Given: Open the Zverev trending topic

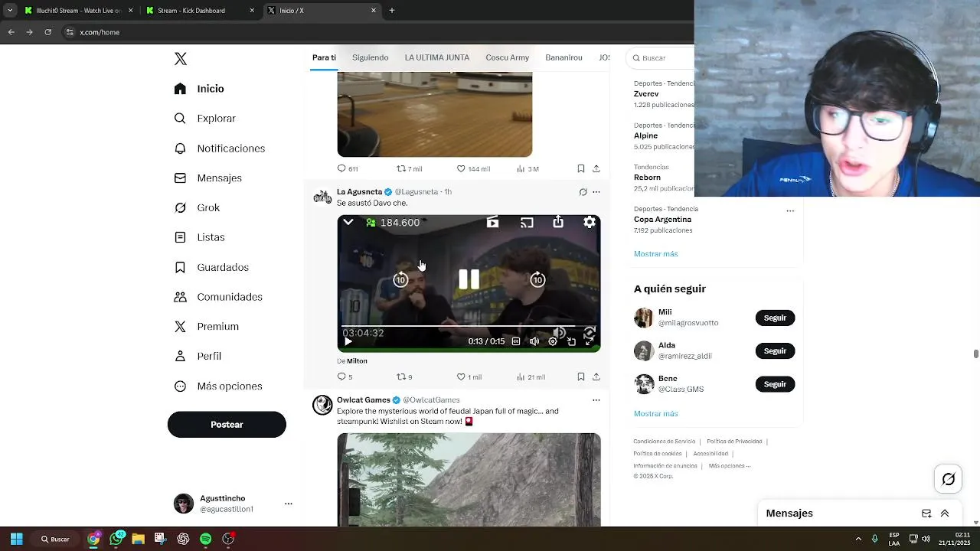Looking at the screenshot, I should (x=646, y=94).
